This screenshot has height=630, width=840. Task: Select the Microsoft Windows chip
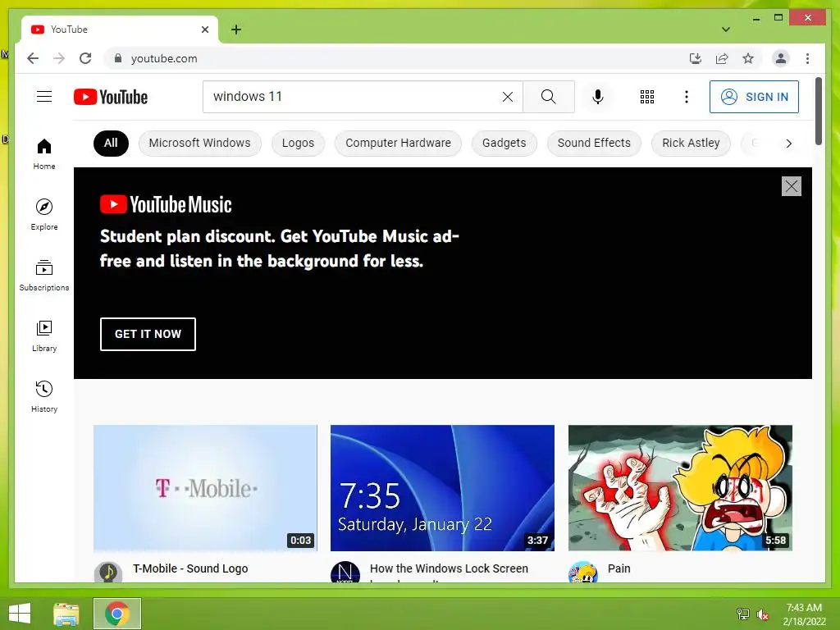coord(200,143)
